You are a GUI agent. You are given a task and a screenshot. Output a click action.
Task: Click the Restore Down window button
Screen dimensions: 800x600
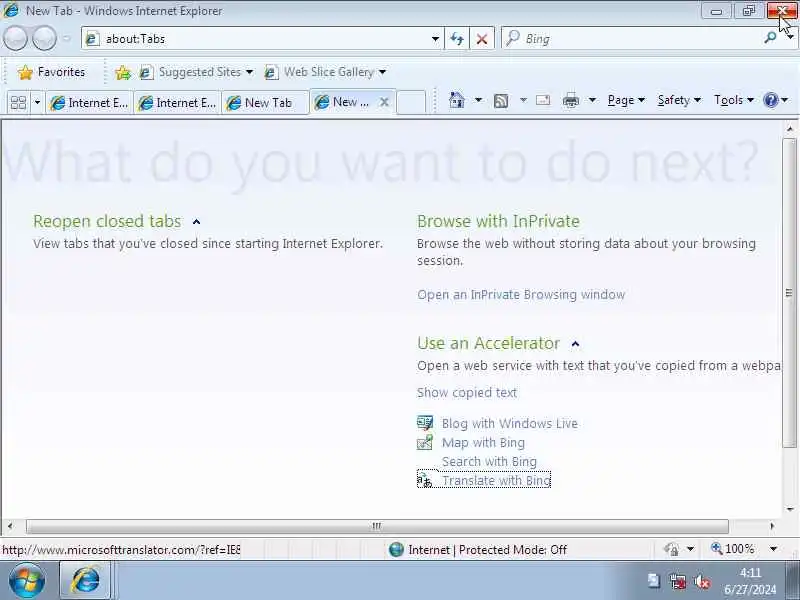749,11
